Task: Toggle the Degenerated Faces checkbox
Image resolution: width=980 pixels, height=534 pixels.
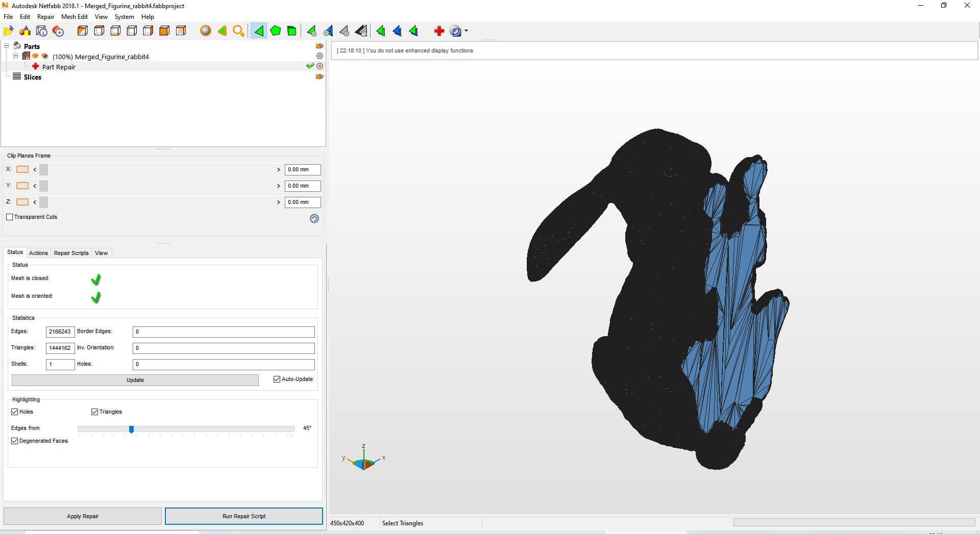Action: (15, 441)
